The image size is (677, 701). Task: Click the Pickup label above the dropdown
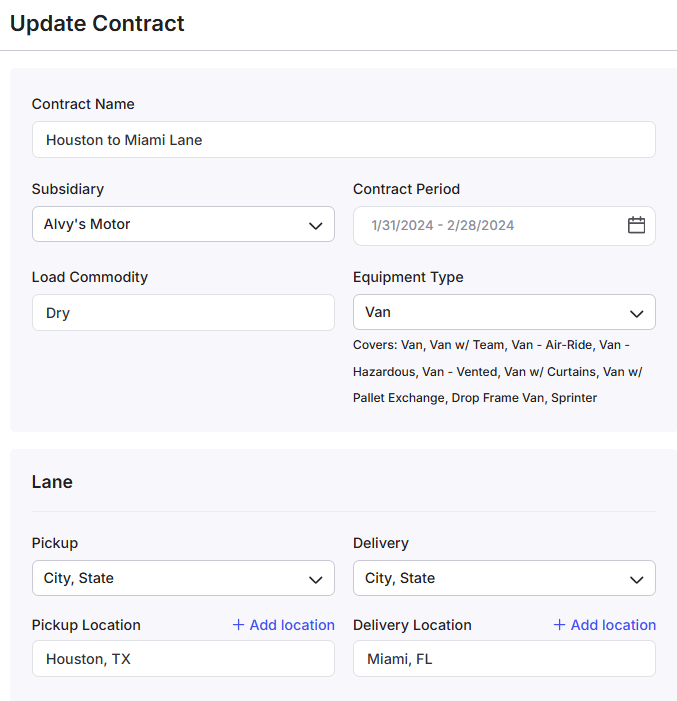point(55,543)
